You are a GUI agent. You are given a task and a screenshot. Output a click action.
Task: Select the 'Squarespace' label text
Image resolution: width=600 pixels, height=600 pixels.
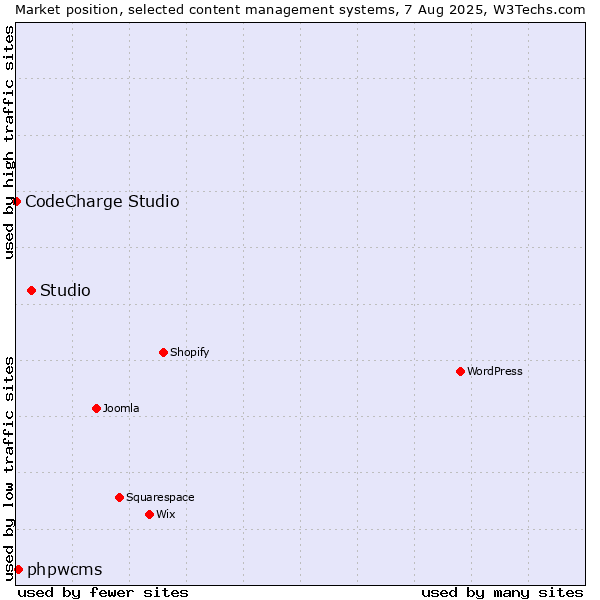(160, 497)
